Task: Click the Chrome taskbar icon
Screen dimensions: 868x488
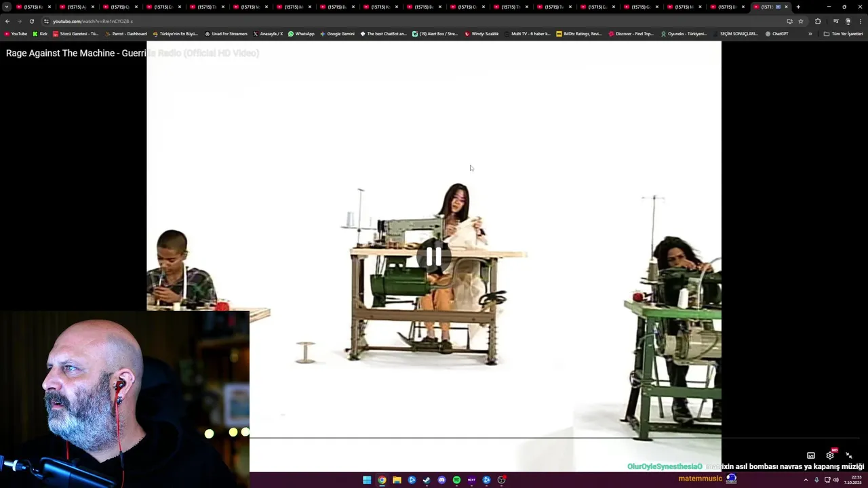Action: 382,480
